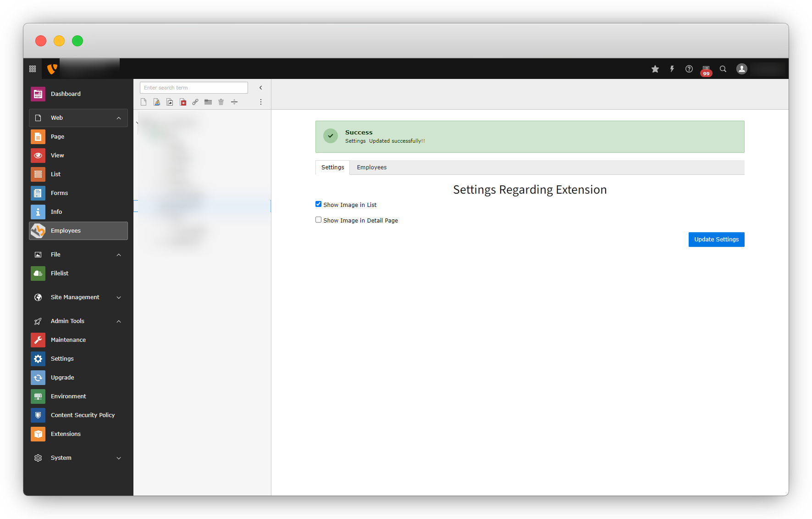
Task: Open the help question mark icon
Action: click(x=689, y=69)
